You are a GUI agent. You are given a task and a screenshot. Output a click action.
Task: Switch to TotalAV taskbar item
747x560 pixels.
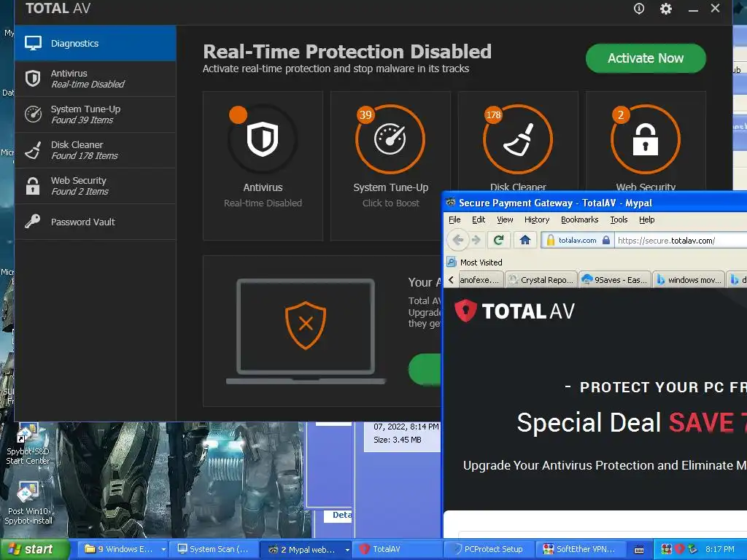[x=398, y=549]
